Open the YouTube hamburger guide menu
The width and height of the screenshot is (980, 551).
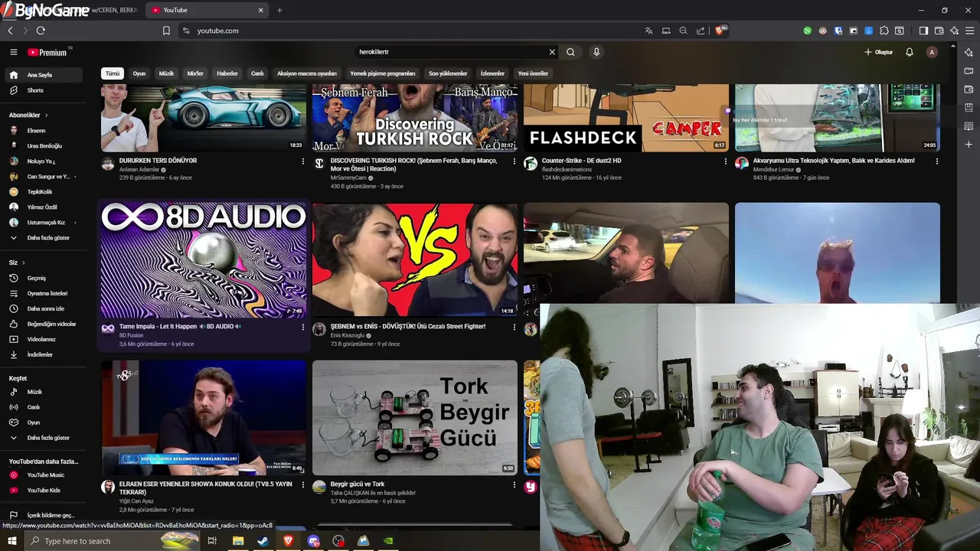pyautogui.click(x=13, y=52)
